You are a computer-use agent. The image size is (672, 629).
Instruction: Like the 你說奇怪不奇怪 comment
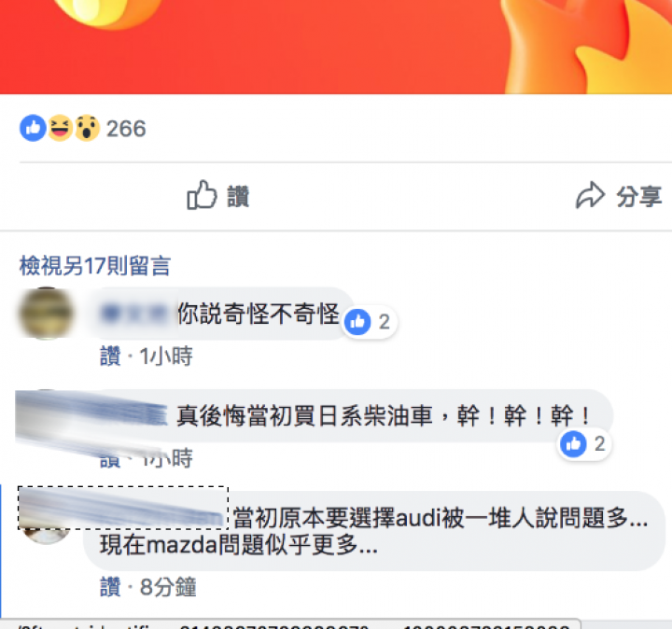coord(110,356)
